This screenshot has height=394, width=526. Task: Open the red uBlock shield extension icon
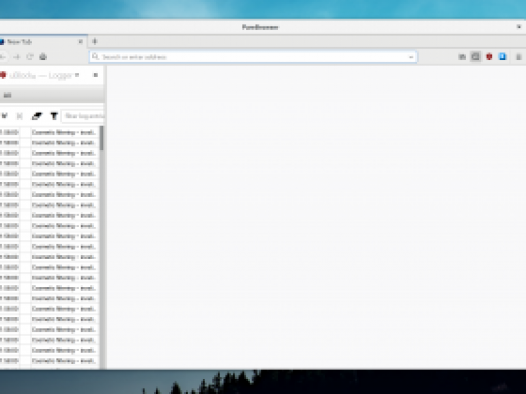coord(489,57)
